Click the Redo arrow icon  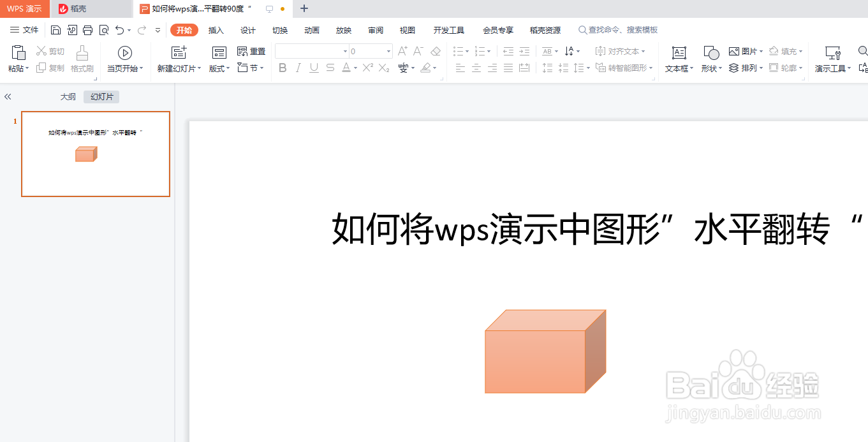pos(142,30)
